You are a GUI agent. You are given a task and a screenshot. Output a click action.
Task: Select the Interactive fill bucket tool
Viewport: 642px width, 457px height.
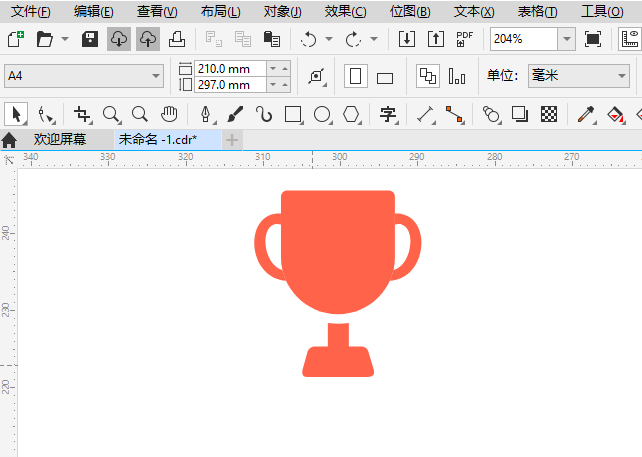615,114
